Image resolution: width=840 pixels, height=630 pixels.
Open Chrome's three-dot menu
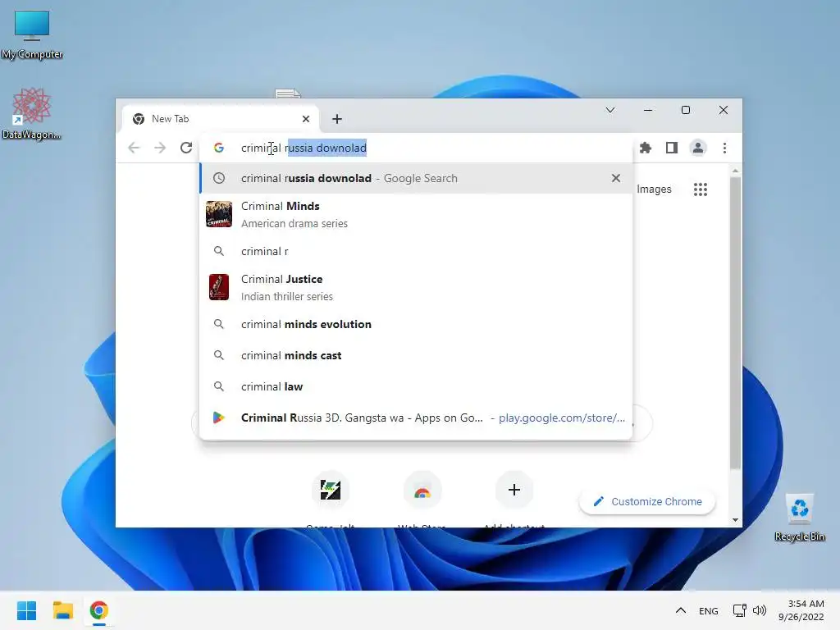pos(724,148)
